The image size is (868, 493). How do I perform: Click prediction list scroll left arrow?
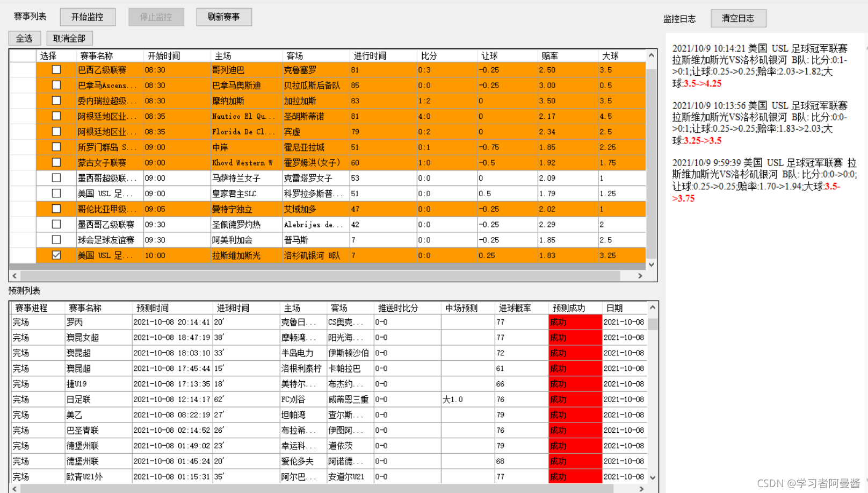(x=15, y=489)
